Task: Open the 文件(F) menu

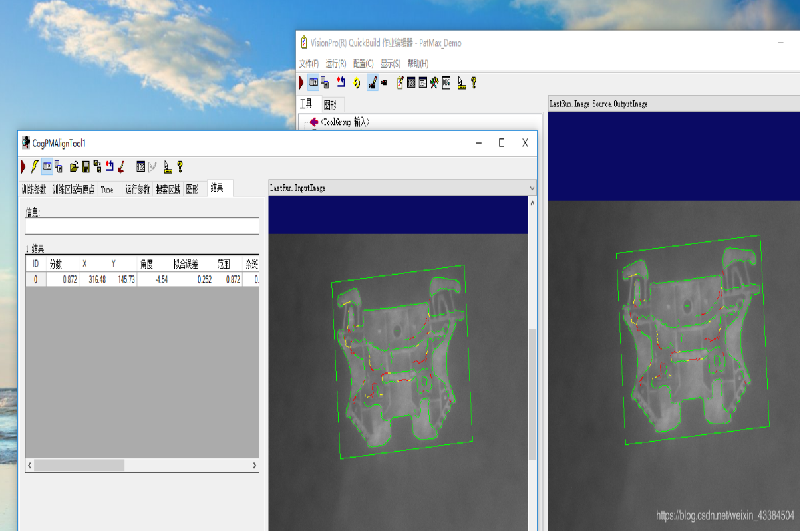Action: [x=309, y=64]
